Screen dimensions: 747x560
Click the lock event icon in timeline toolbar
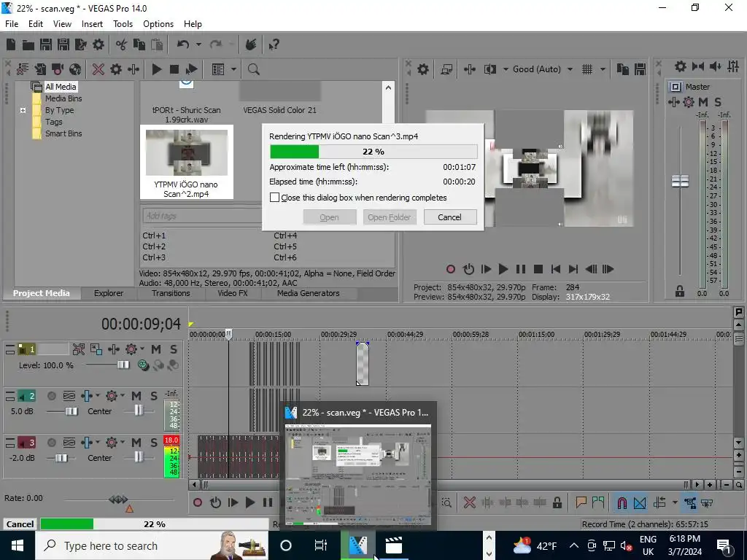click(x=557, y=502)
